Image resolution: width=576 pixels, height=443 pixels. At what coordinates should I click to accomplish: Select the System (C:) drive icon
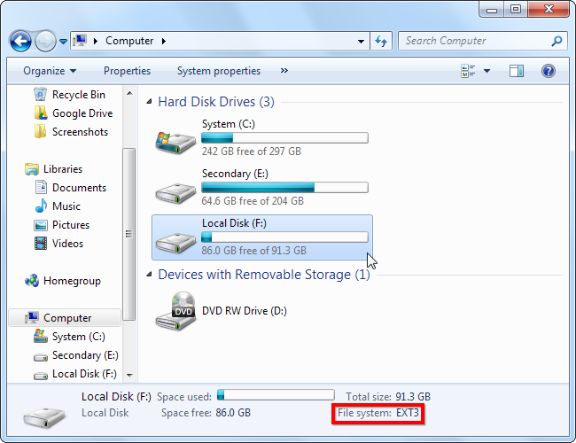pyautogui.click(x=176, y=141)
